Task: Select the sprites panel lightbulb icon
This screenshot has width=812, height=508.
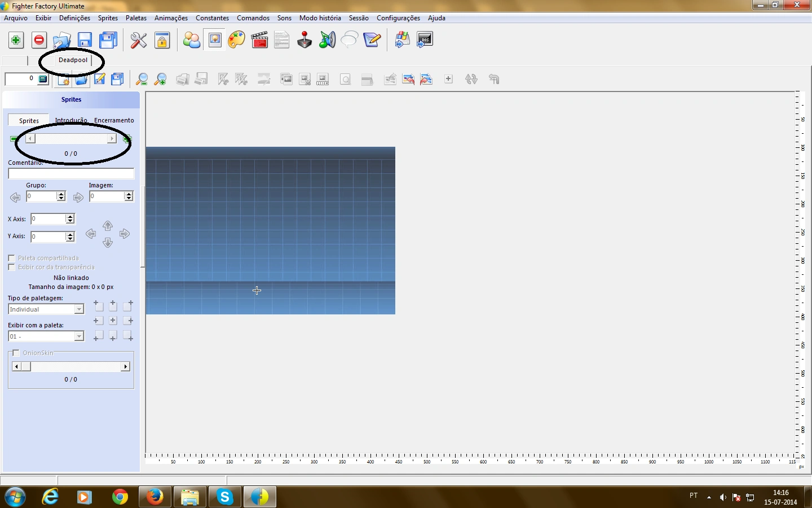Action: [214, 40]
